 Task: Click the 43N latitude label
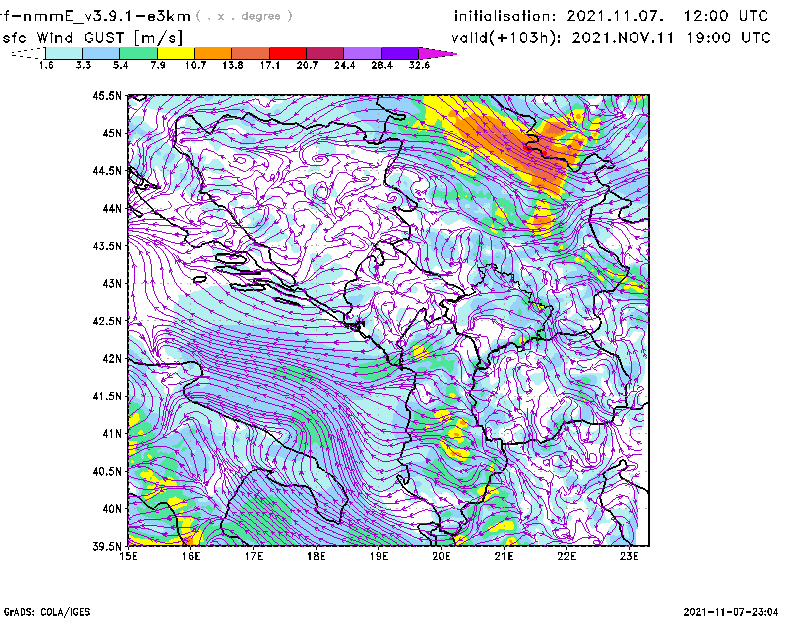(x=112, y=283)
